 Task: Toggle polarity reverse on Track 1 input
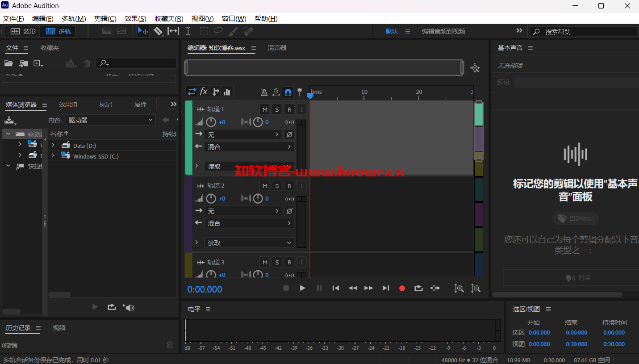tap(289, 134)
